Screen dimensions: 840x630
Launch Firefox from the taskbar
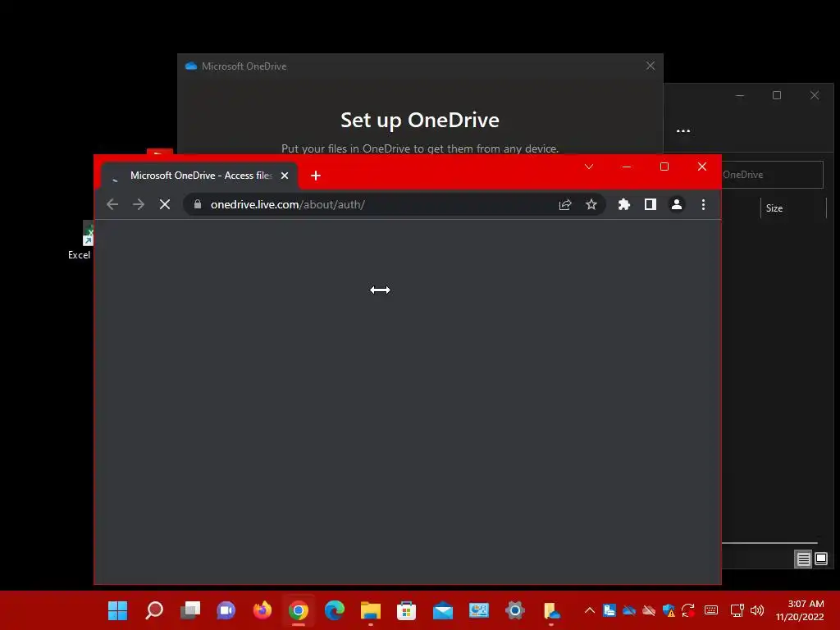pyautogui.click(x=262, y=610)
